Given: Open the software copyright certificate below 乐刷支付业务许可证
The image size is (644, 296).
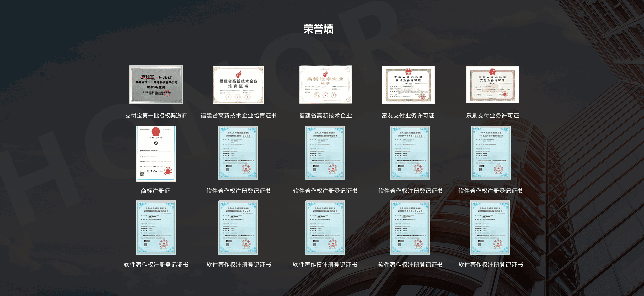Looking at the screenshot, I should (x=491, y=153).
